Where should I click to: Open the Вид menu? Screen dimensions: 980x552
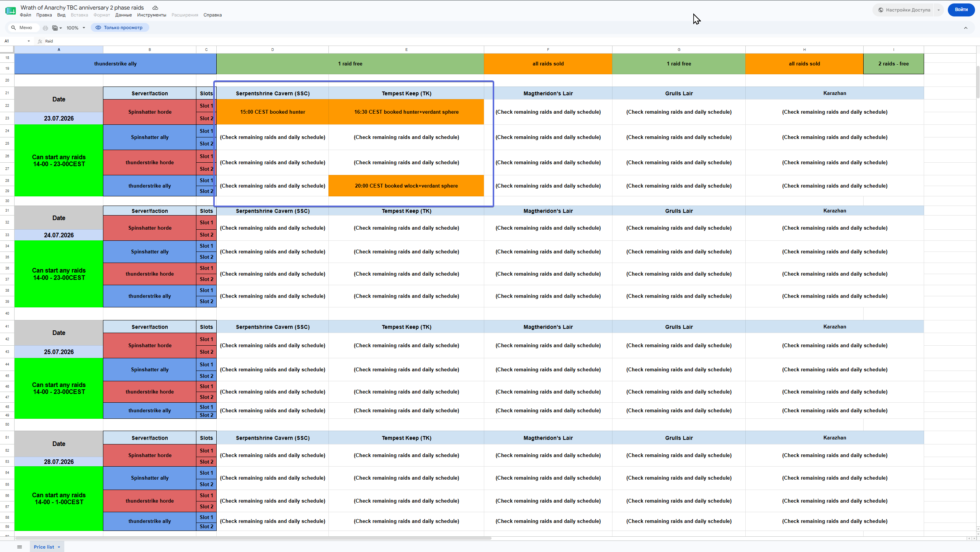coord(61,15)
